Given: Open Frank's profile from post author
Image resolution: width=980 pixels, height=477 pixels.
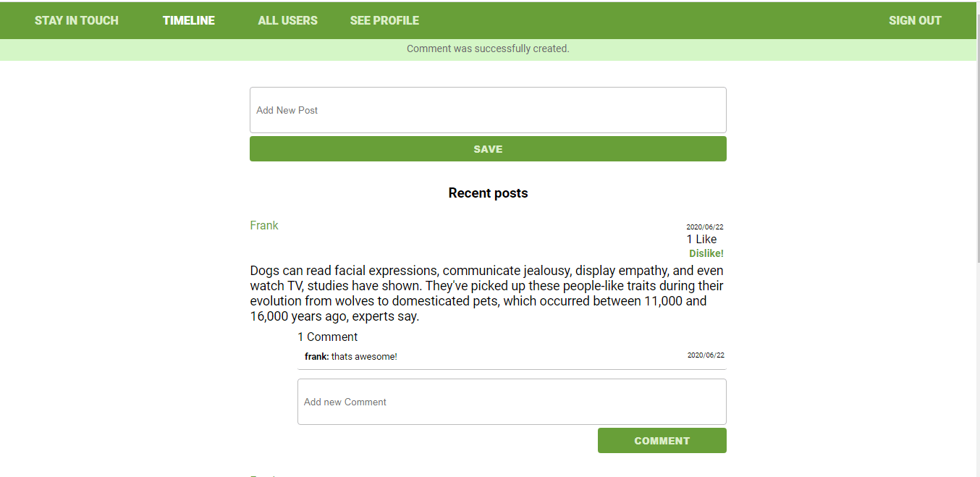Looking at the screenshot, I should 264,225.
